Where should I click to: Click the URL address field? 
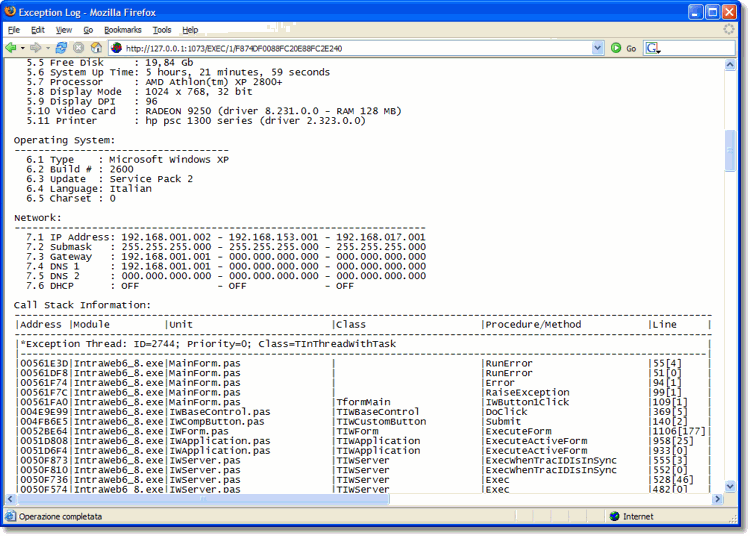click(x=357, y=48)
